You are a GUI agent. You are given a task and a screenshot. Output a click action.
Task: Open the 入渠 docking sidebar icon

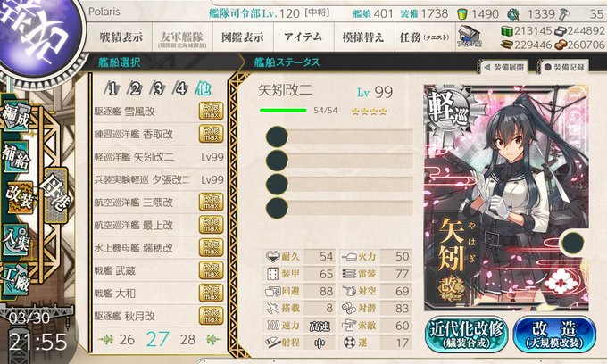15,240
